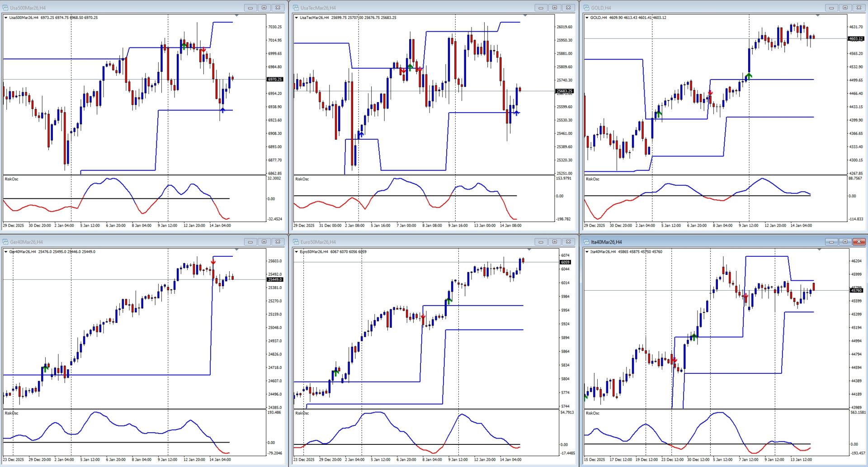
Task: Expand the triangle beside Euro50Mar26,H4 symbol label
Action: pyautogui.click(x=296, y=252)
